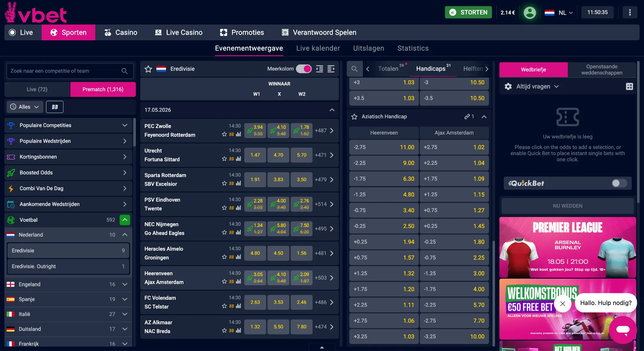Open Premier League Arsenal Burnley banner
The image size is (644, 351).
pyautogui.click(x=568, y=247)
